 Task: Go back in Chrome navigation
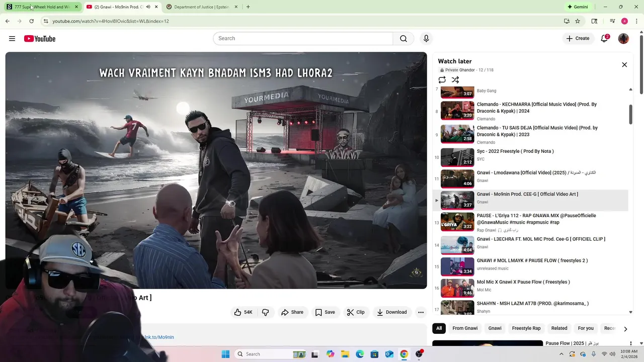click(x=7, y=21)
